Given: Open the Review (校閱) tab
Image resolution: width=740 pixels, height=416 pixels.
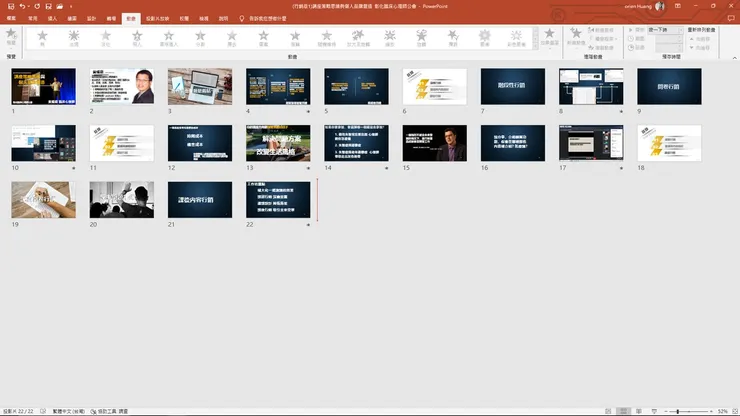Looking at the screenshot, I should 184,18.
